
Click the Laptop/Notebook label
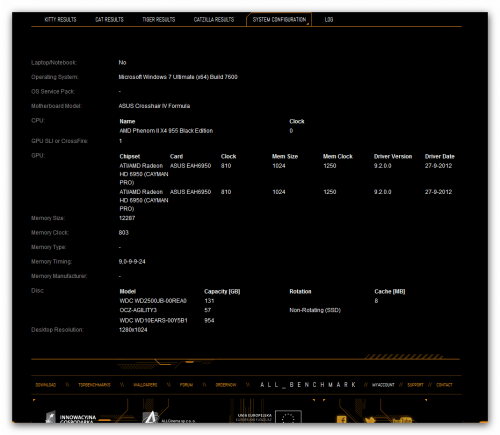(x=54, y=63)
